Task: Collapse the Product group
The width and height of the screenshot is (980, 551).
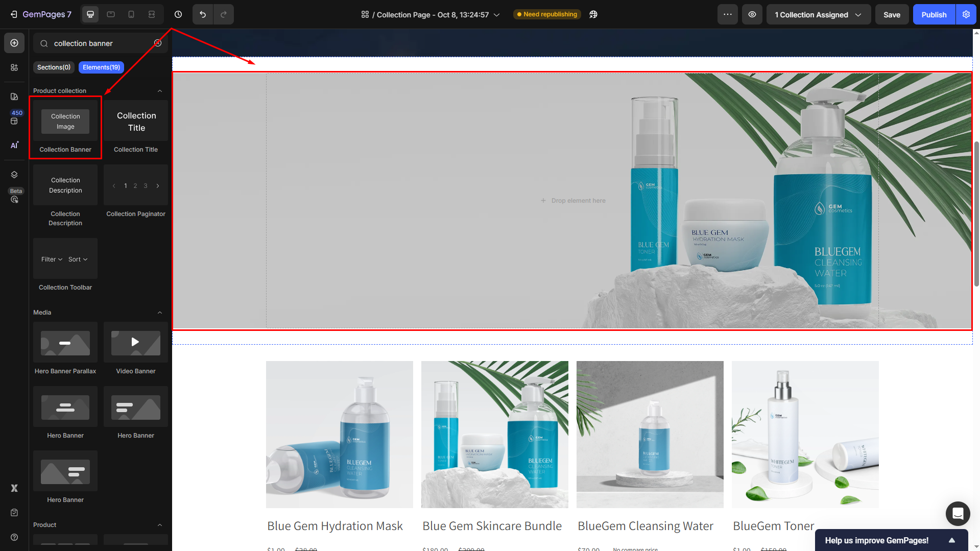Action: (160, 525)
